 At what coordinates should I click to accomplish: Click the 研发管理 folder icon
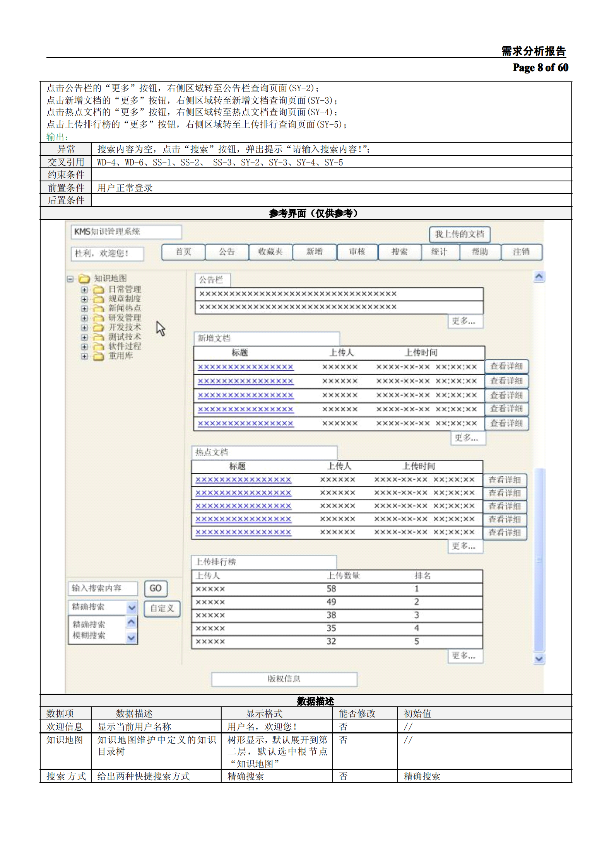99,318
